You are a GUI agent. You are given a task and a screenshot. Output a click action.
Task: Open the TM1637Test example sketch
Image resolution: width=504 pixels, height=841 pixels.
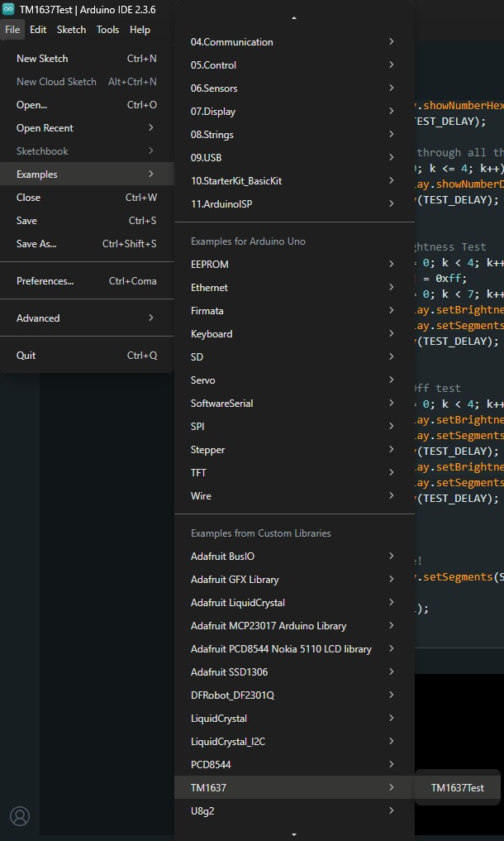coord(457,788)
